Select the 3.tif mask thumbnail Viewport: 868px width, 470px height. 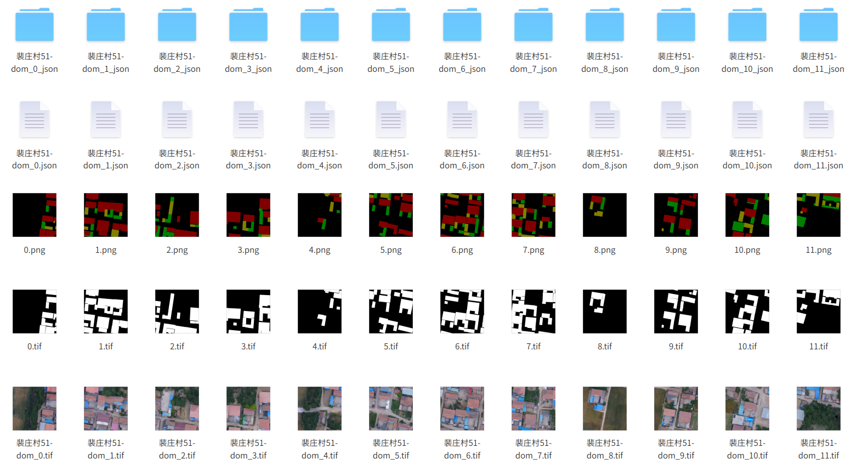[x=248, y=312]
